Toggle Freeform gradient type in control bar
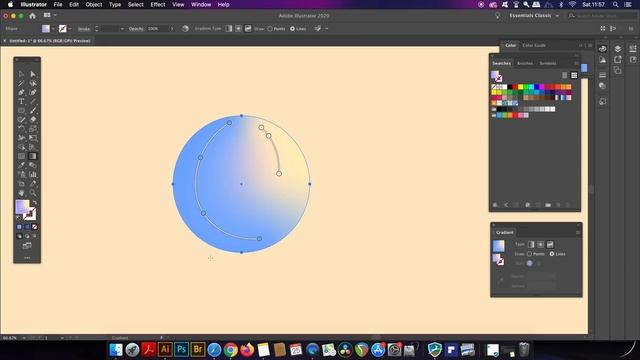Image resolution: width=640 pixels, height=360 pixels. click(248, 29)
